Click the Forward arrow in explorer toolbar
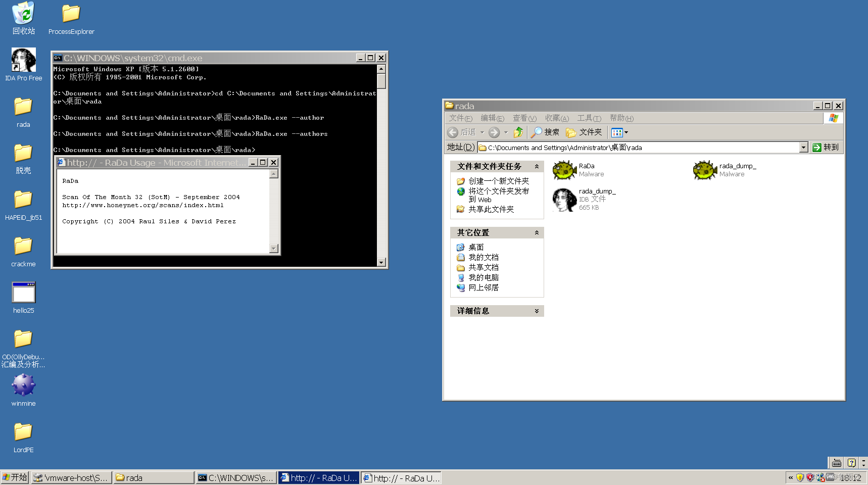868x485 pixels. (494, 132)
